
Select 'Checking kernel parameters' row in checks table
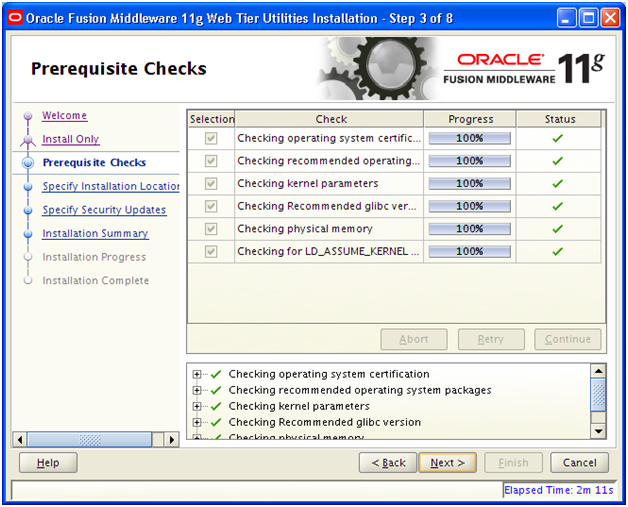395,184
